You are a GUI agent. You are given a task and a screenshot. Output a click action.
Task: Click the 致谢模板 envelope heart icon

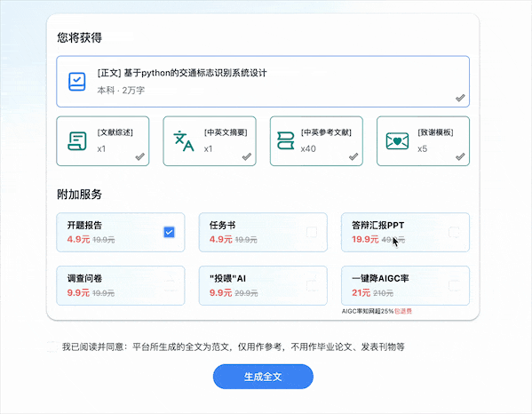pos(397,141)
